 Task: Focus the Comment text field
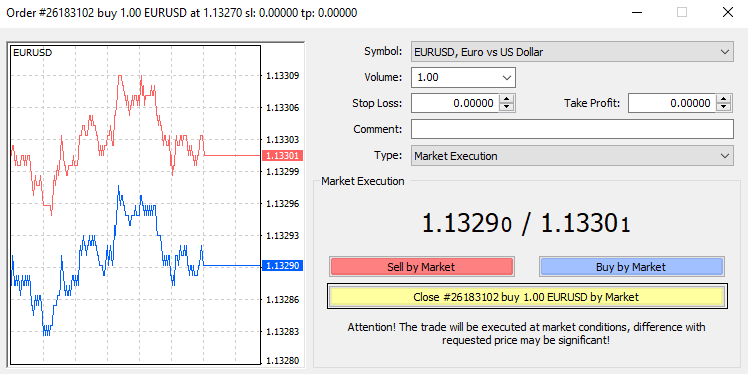(572, 129)
